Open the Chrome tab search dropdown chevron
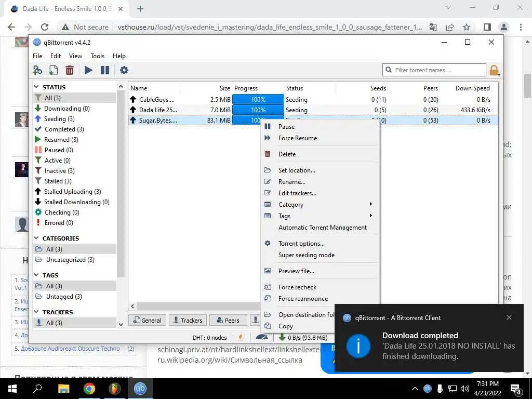The width and height of the screenshot is (532, 399). (448, 7)
